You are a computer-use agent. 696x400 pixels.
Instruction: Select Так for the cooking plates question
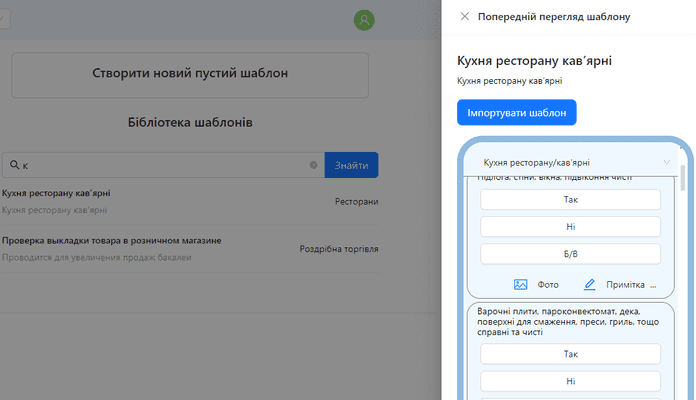pos(570,354)
